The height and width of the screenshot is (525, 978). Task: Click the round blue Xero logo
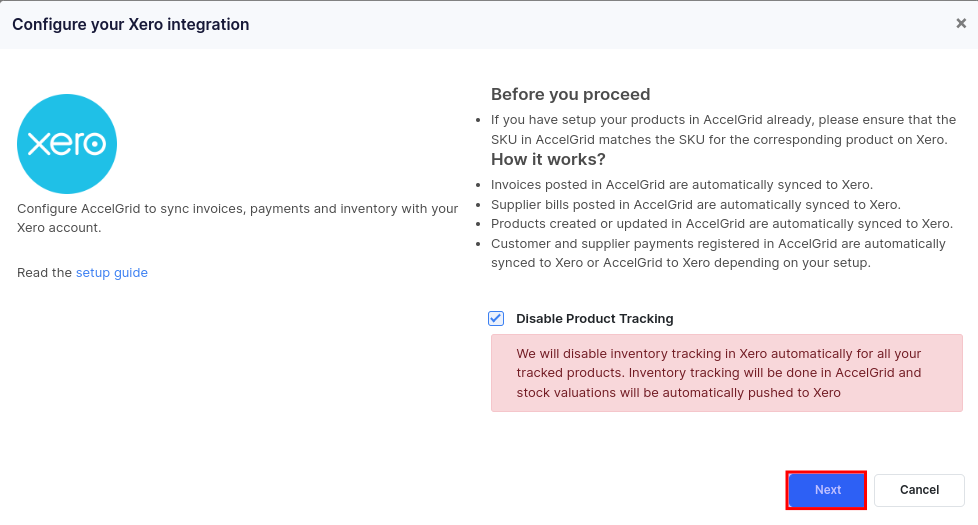click(x=67, y=144)
